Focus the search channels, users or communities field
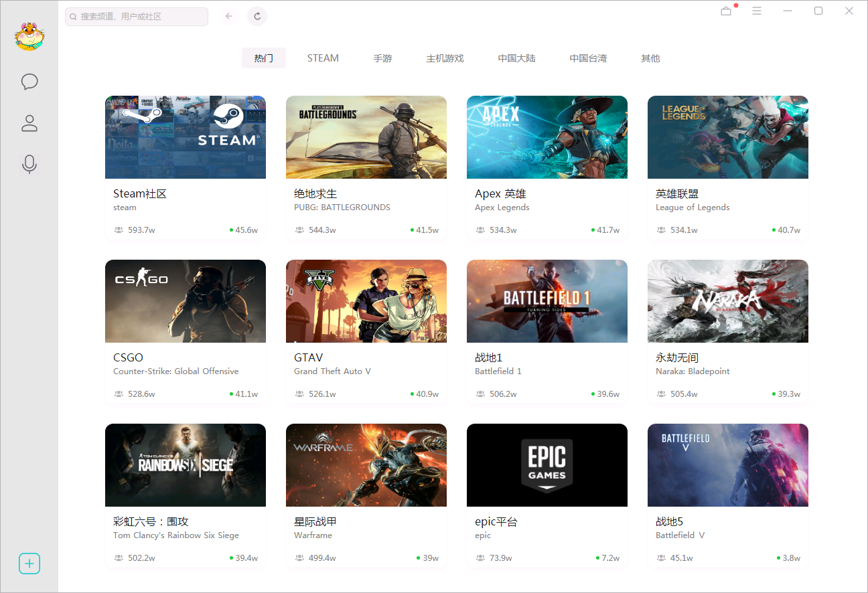Screen dimensions: 868x593 pyautogui.click(x=137, y=16)
